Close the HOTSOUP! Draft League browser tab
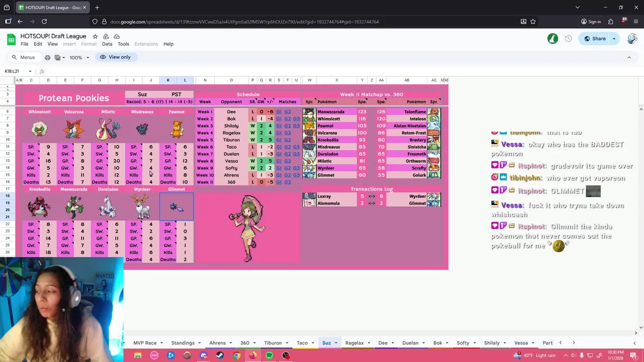 [x=85, y=8]
